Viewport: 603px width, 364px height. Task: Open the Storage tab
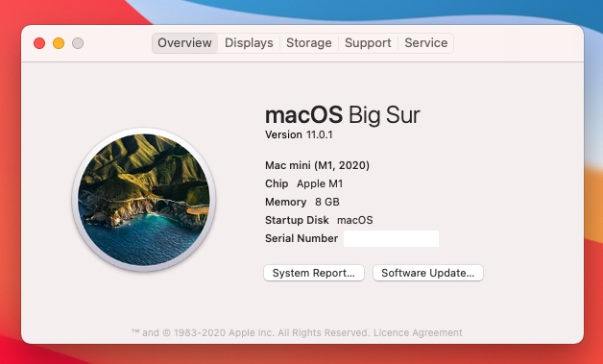pyautogui.click(x=309, y=43)
